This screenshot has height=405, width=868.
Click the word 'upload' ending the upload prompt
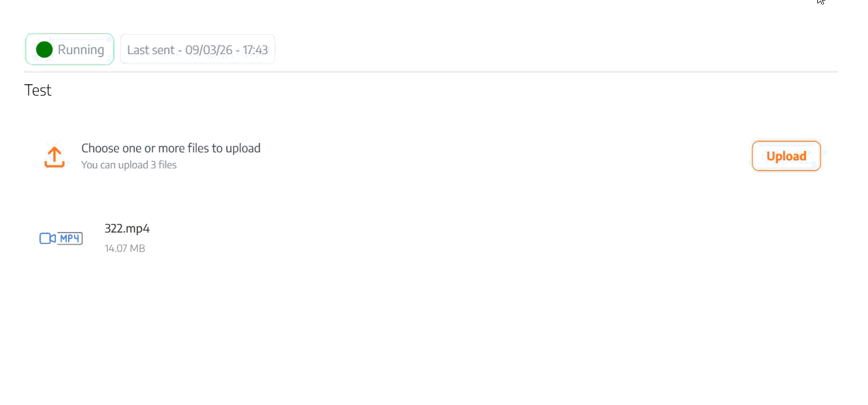[242, 148]
